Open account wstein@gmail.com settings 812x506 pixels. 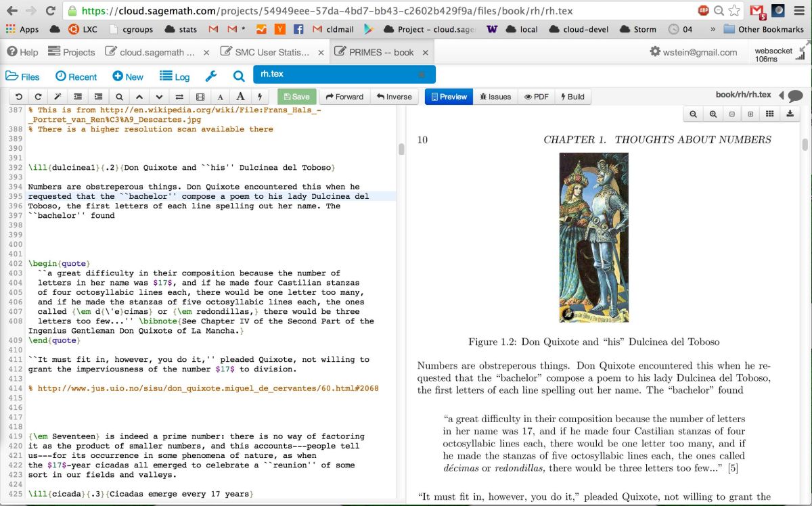point(694,52)
